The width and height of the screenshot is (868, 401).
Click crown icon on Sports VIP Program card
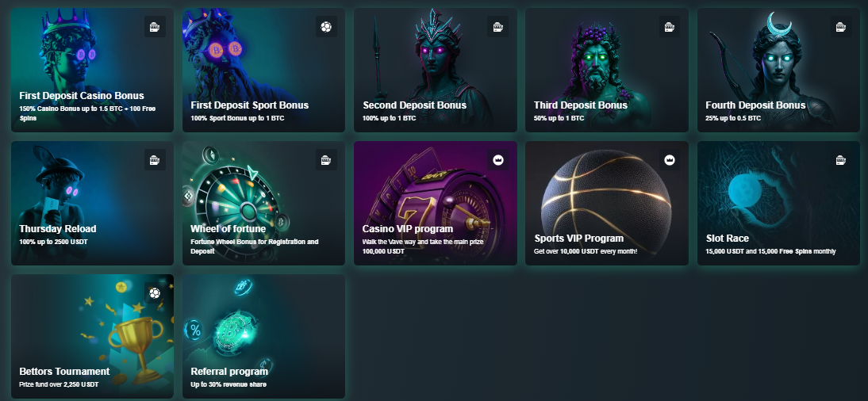(x=670, y=160)
